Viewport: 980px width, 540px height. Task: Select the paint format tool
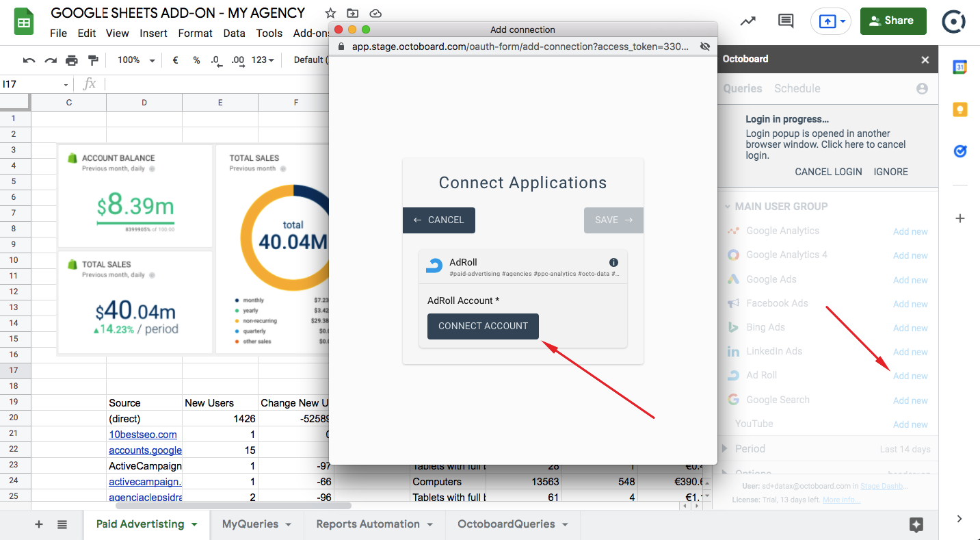tap(93, 60)
